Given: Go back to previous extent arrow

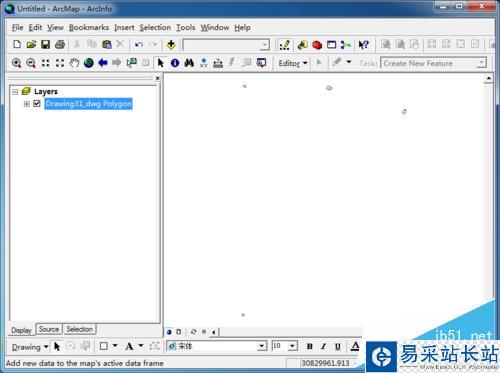Looking at the screenshot, I should point(103,63).
